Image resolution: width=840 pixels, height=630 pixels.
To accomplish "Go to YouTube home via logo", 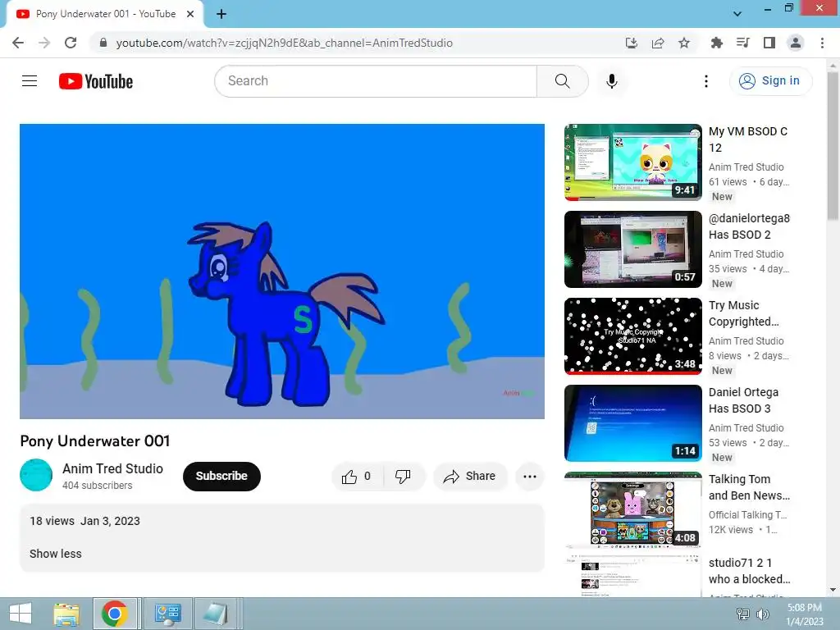I will [96, 81].
